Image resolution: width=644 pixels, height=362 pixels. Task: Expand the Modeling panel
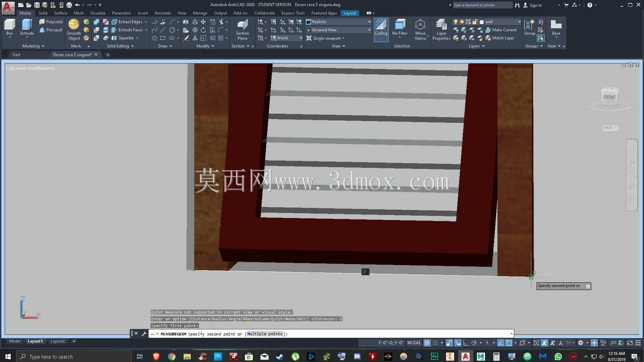pyautogui.click(x=33, y=46)
